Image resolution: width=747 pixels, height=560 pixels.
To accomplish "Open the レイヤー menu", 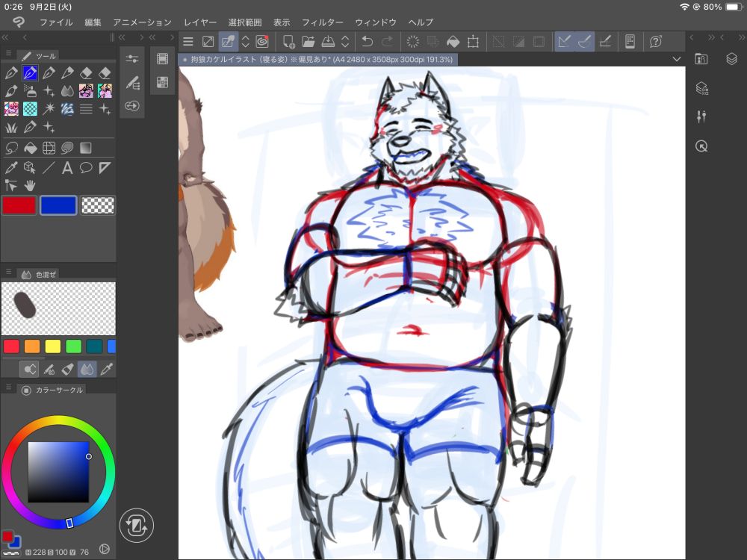I will [200, 22].
